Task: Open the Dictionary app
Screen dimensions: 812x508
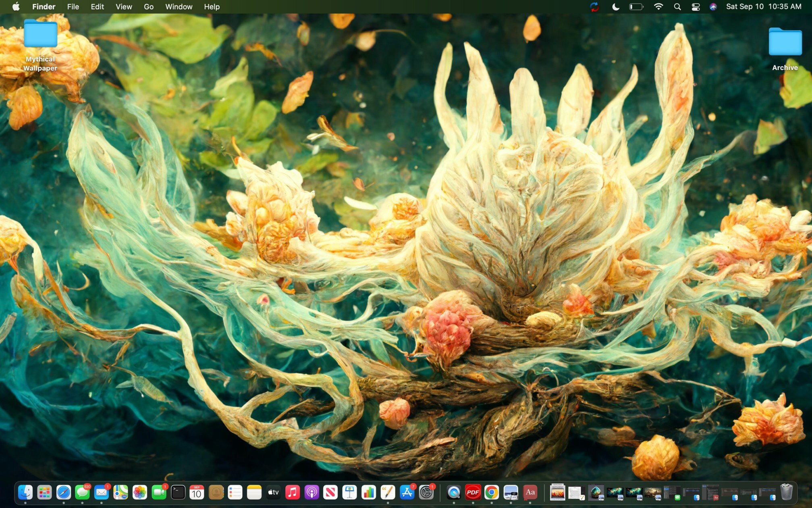Action: pos(531,492)
